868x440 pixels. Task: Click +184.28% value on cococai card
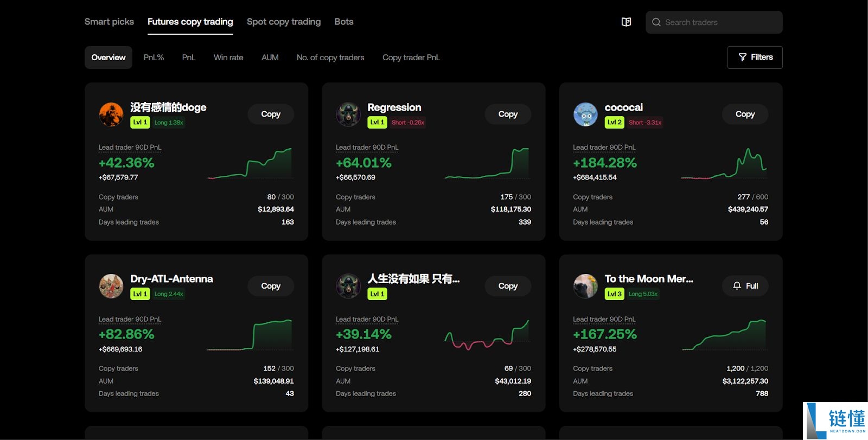[x=605, y=163]
